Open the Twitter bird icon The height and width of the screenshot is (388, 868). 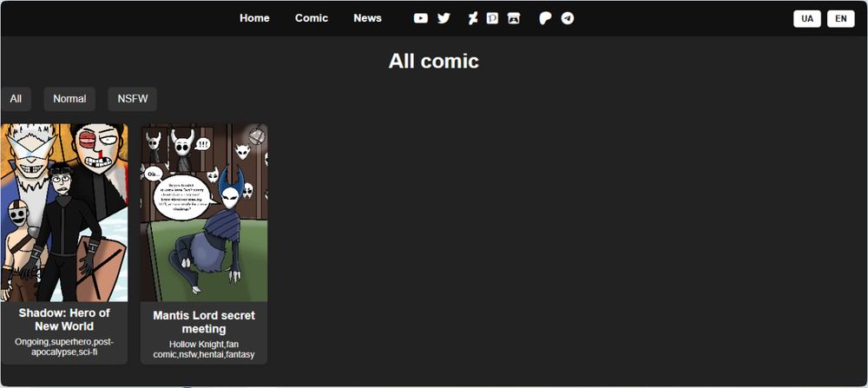click(444, 18)
